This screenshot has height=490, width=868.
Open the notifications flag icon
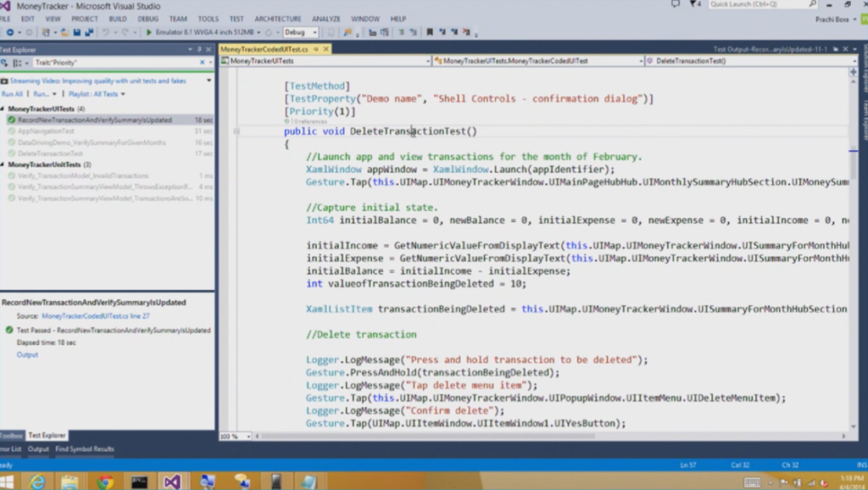pyautogui.click(x=693, y=4)
